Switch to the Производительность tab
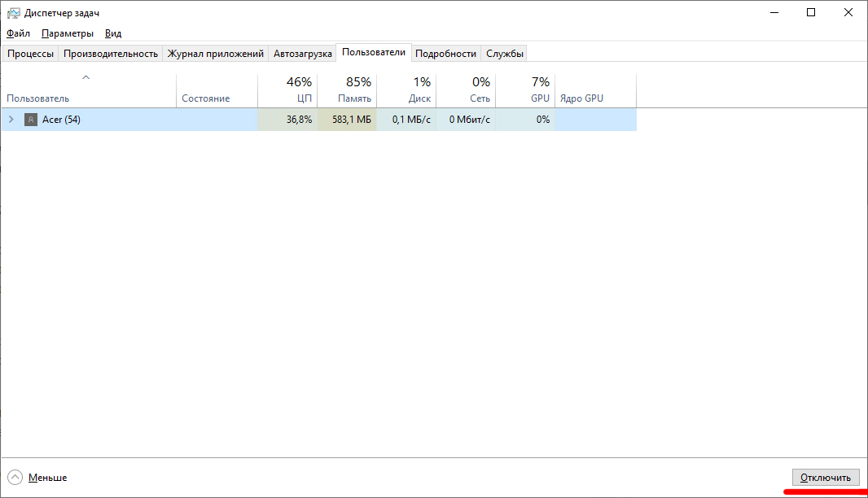 point(110,54)
